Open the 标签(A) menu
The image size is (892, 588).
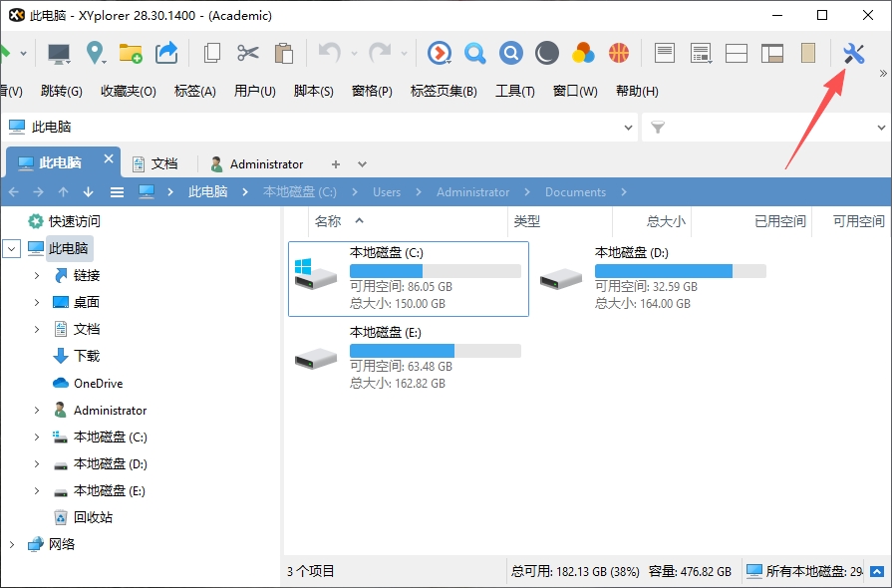(195, 91)
